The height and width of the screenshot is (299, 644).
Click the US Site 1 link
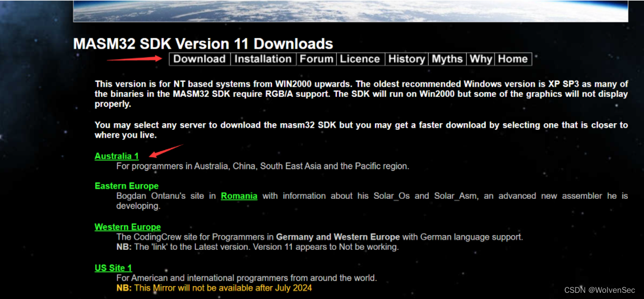click(113, 268)
